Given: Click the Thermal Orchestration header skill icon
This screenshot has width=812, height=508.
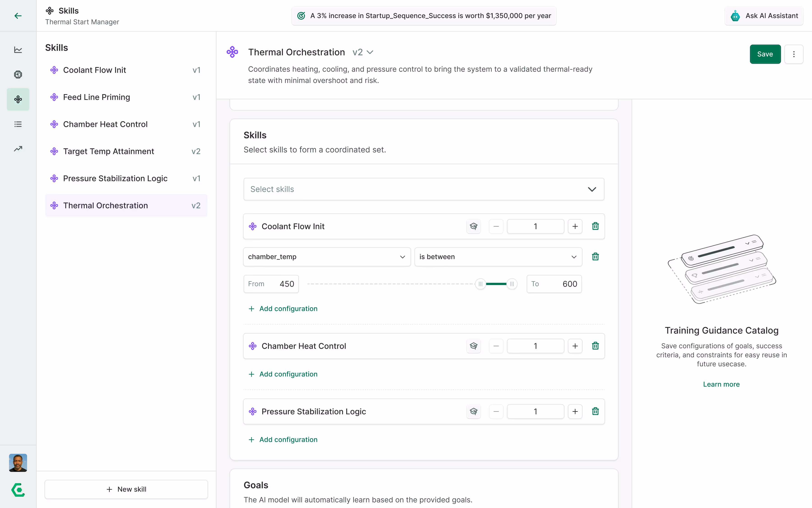Looking at the screenshot, I should pyautogui.click(x=232, y=52).
